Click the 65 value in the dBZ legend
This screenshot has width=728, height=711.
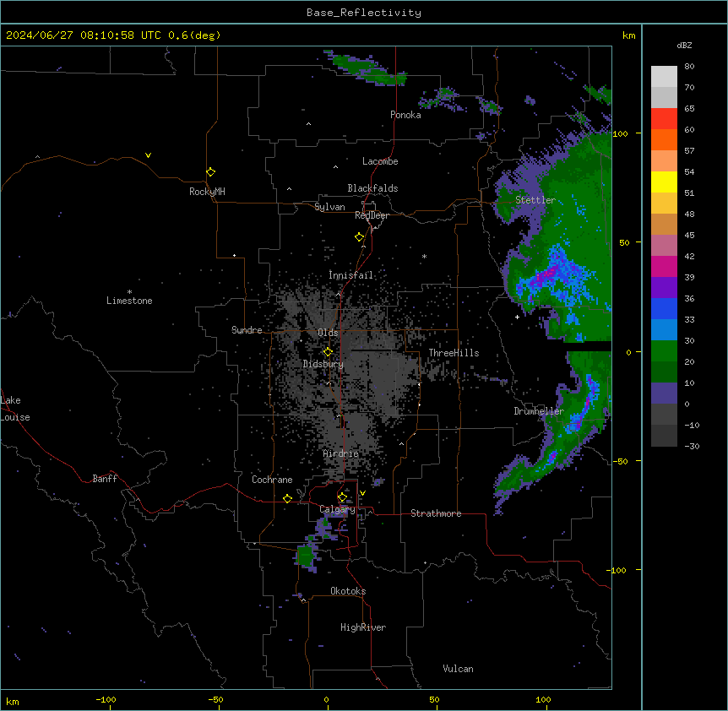coord(689,109)
